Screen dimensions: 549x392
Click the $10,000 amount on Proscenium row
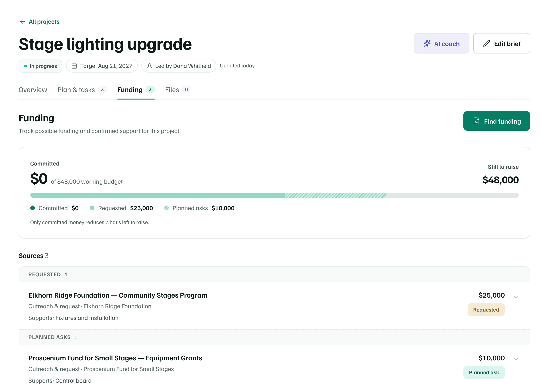491,358
